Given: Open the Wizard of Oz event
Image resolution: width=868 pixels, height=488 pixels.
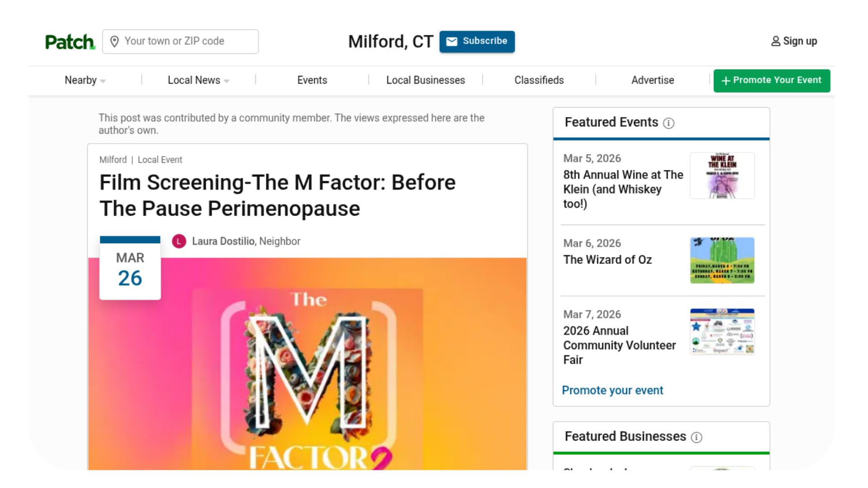Looking at the screenshot, I should [607, 260].
